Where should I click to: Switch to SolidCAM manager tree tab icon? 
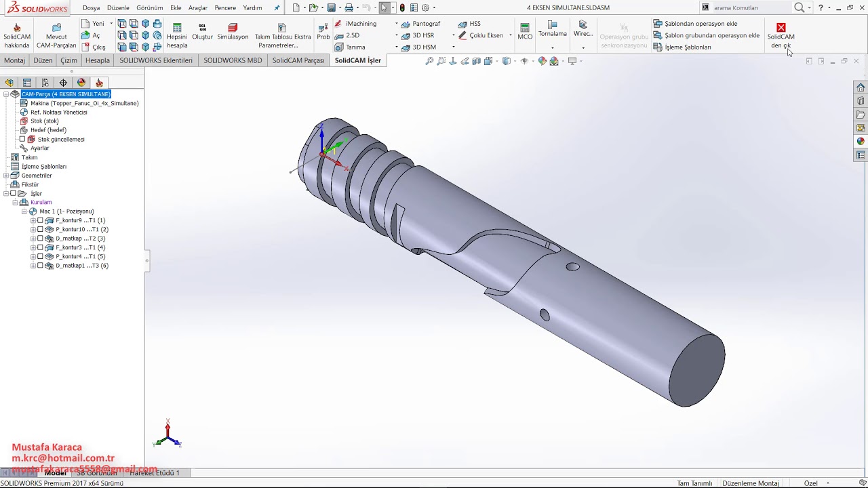pos(99,83)
